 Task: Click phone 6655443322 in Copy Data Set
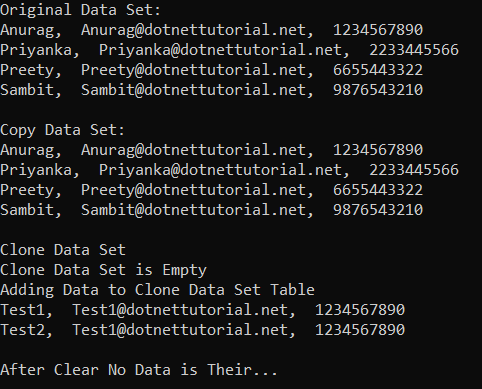378,190
